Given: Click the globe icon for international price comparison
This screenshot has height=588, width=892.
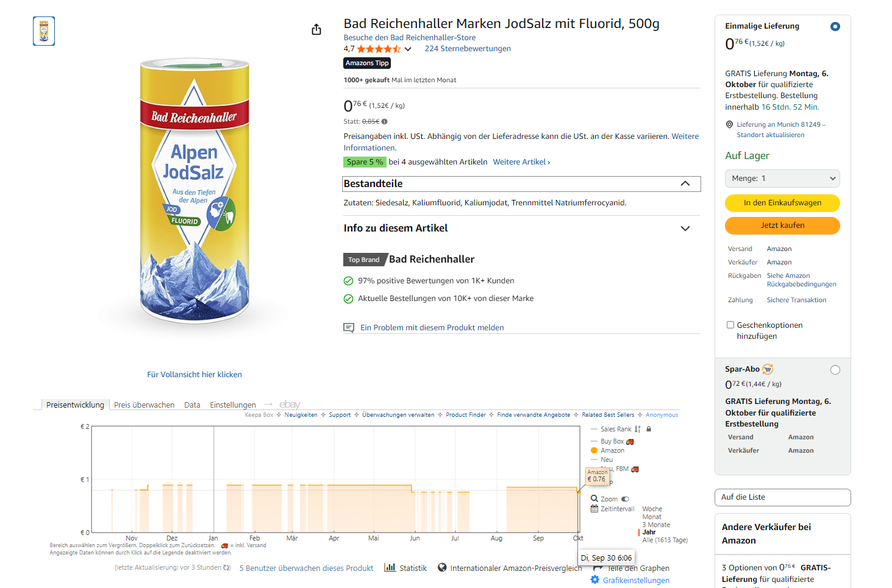Looking at the screenshot, I should [443, 567].
